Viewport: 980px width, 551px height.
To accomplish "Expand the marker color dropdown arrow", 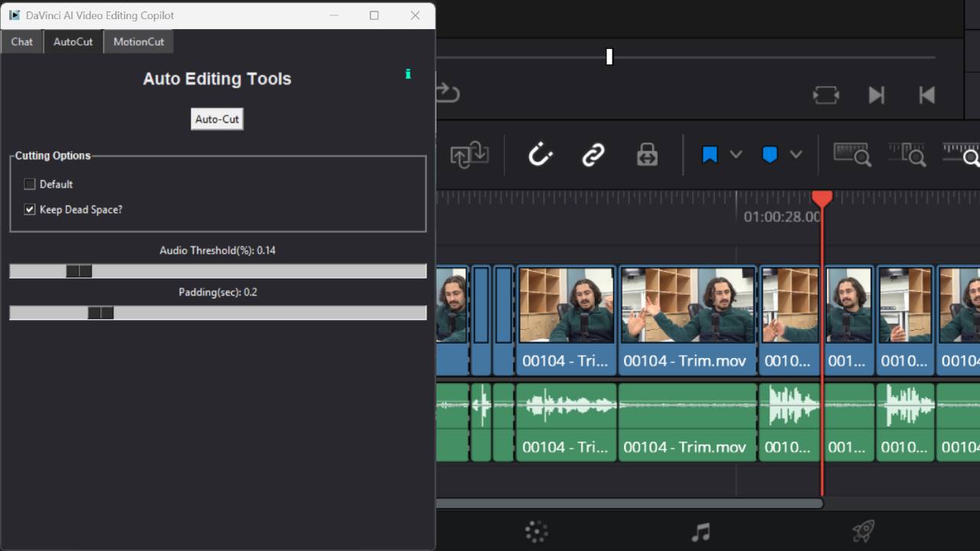I will [796, 155].
